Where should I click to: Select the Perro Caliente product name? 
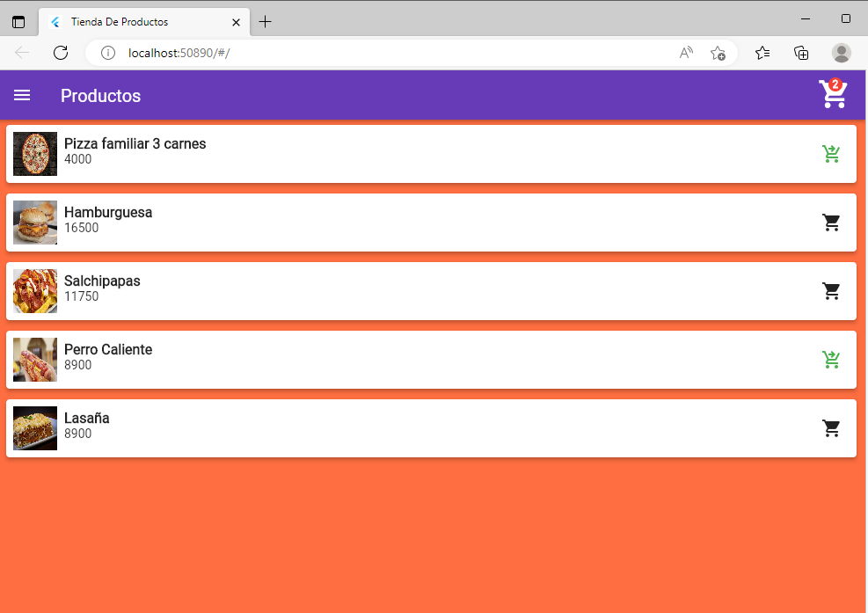108,349
